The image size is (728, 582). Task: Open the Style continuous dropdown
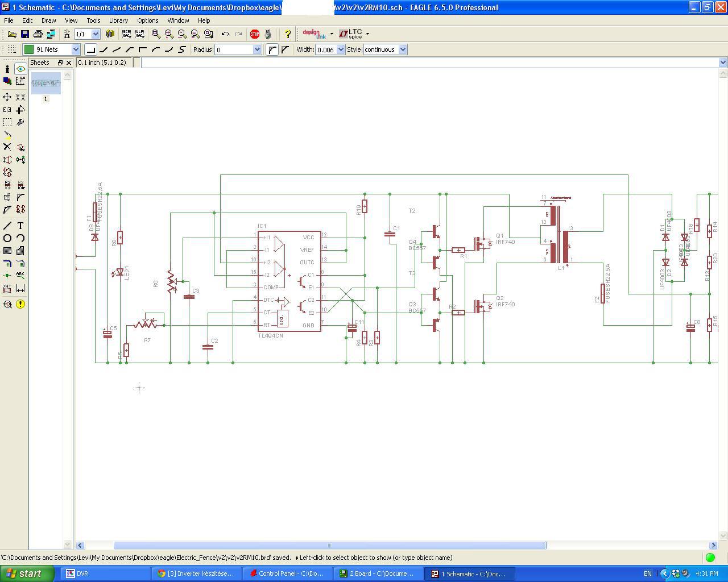point(403,49)
